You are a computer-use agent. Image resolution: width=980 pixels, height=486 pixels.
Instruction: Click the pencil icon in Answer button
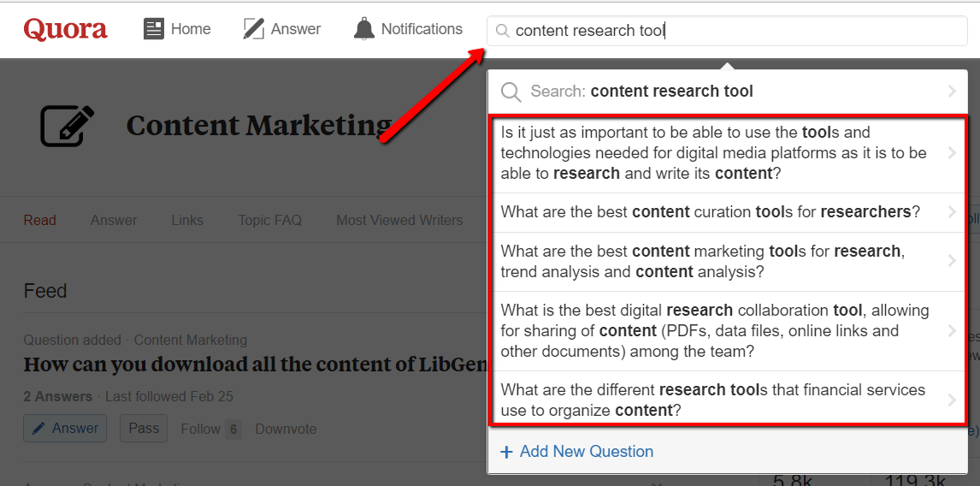click(x=38, y=429)
